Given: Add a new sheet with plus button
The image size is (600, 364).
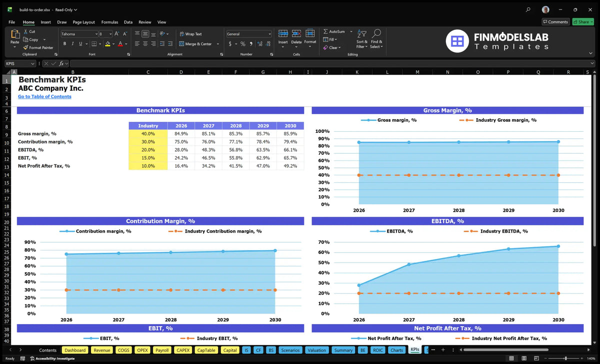Looking at the screenshot, I should click(442, 350).
